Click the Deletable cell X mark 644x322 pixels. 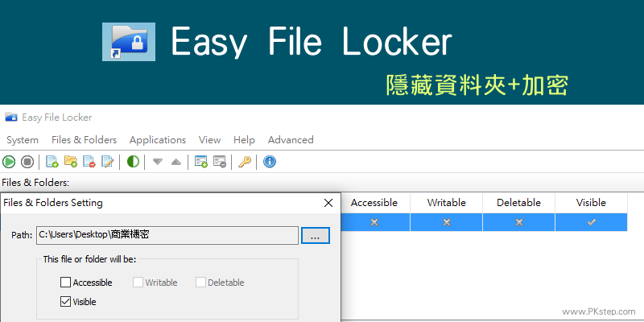pos(518,222)
